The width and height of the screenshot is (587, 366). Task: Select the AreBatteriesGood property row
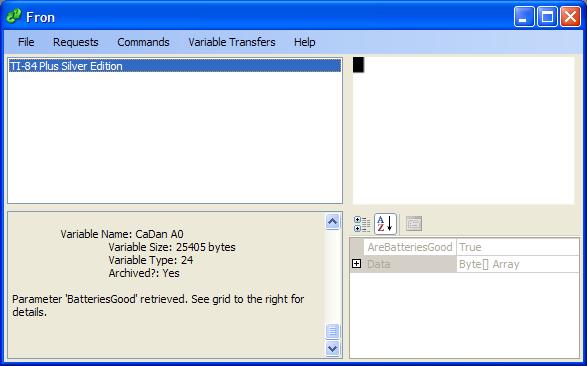464,247
